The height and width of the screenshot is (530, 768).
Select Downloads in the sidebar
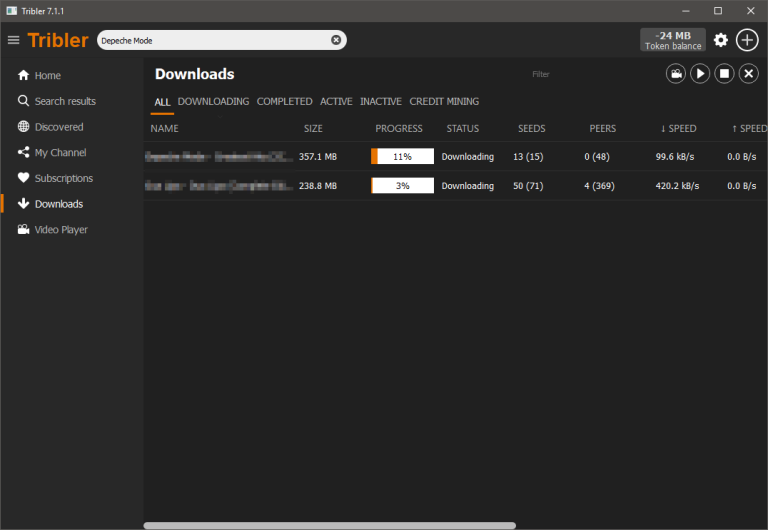[59, 204]
